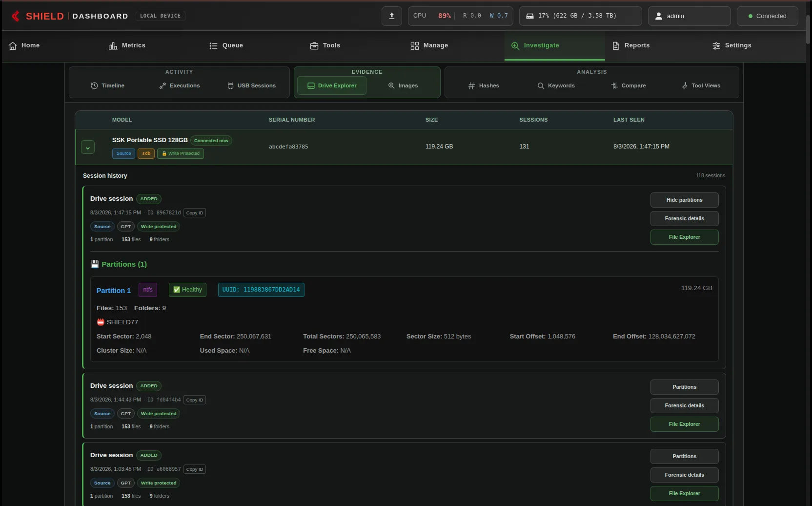Viewport: 812px width, 506px height.
Task: Select the USB Sessions sub-tab
Action: click(x=251, y=85)
